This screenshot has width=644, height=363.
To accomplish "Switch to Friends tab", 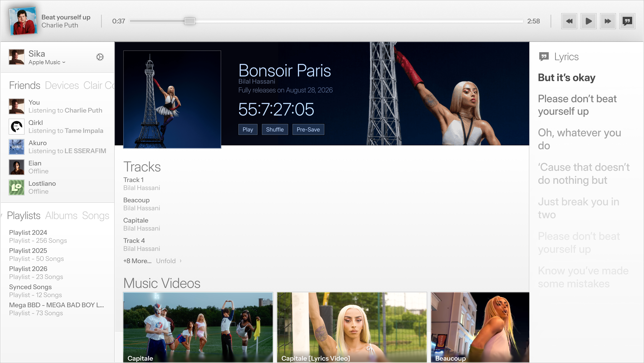I will 24,85.
